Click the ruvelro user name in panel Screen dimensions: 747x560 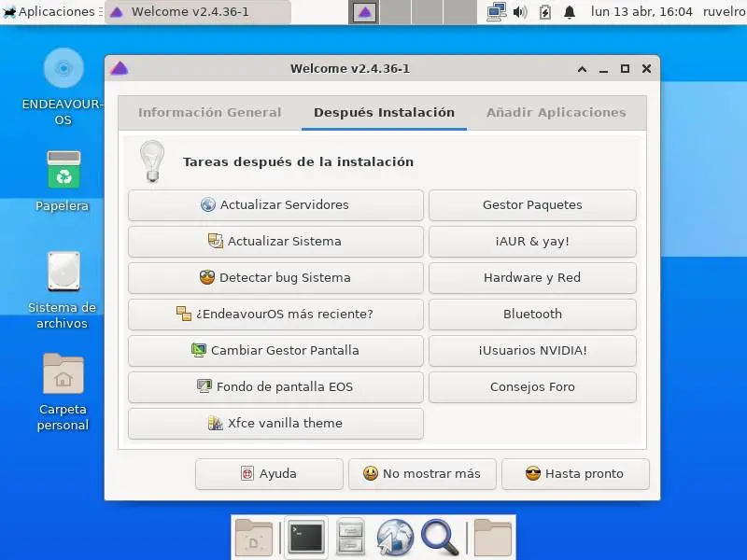[725, 11]
